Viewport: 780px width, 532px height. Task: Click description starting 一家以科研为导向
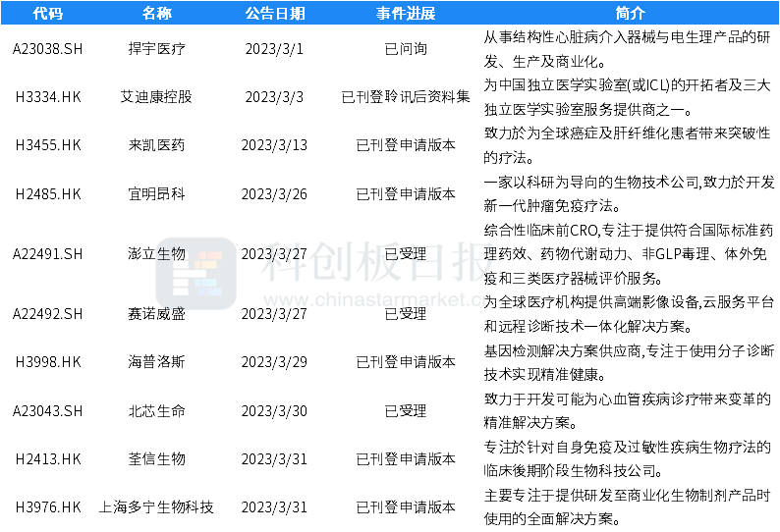tap(630, 194)
